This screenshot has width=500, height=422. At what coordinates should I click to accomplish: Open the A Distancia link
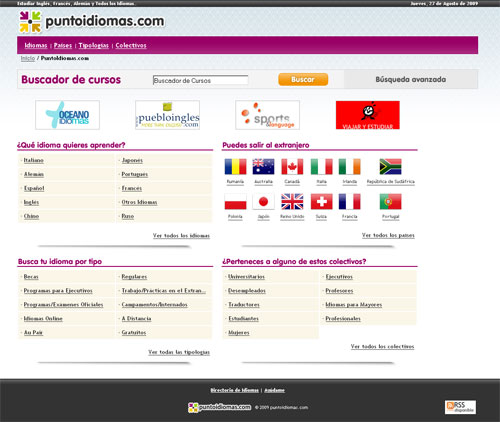(x=136, y=319)
